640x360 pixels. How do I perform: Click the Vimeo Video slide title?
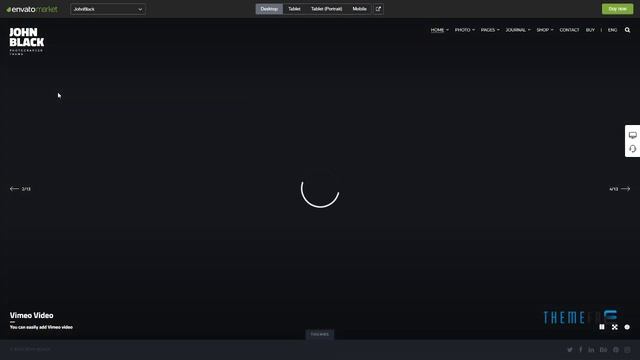point(31,315)
